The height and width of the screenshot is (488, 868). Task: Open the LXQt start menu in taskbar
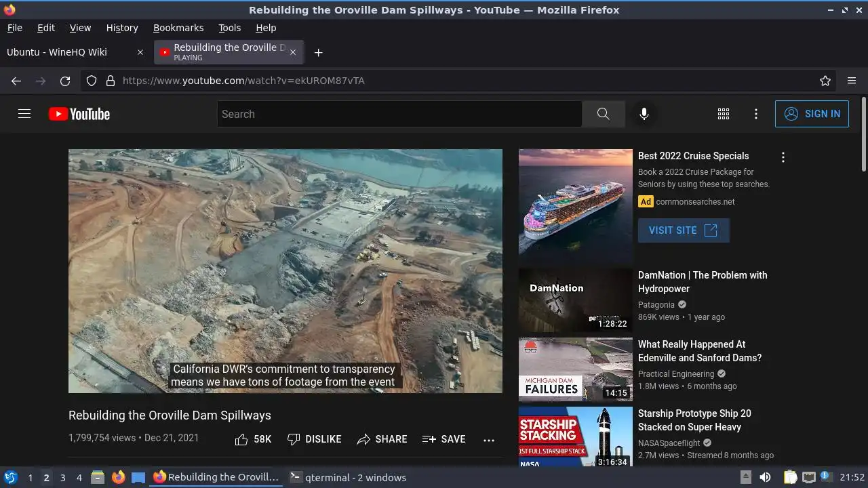(10, 477)
